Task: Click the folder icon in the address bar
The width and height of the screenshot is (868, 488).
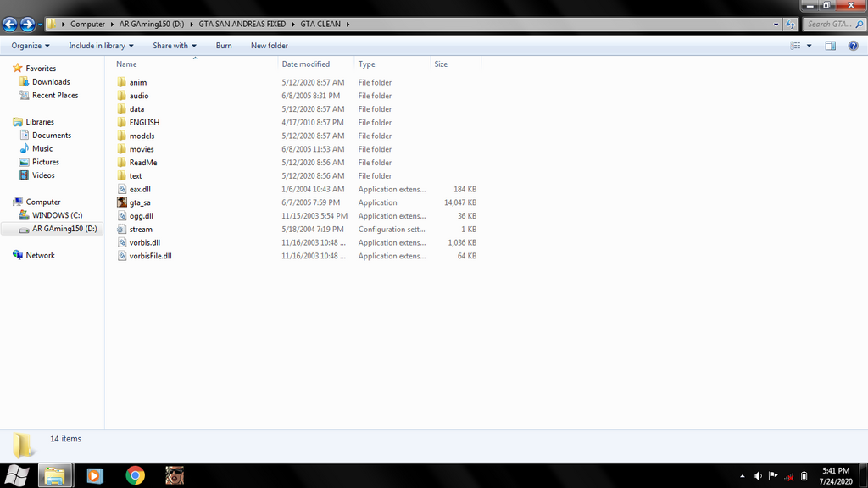Action: 52,24
